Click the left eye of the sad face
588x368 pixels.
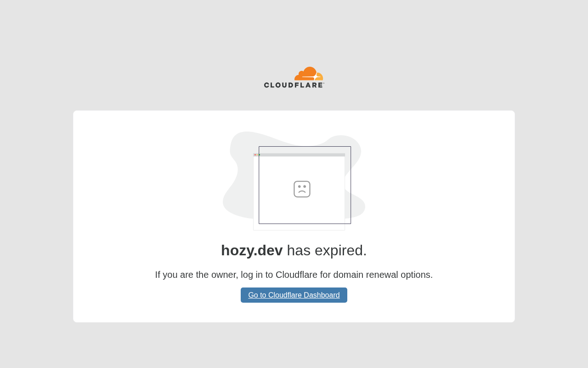(x=300, y=186)
